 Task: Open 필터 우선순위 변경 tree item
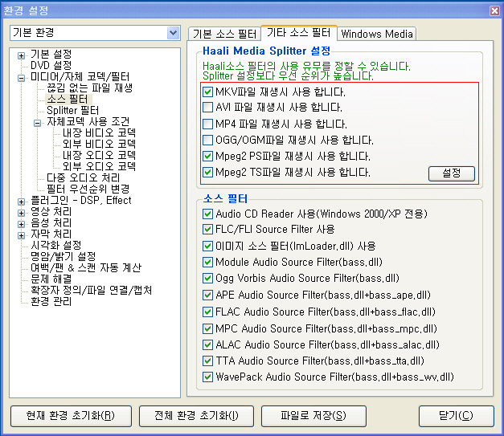[88, 189]
